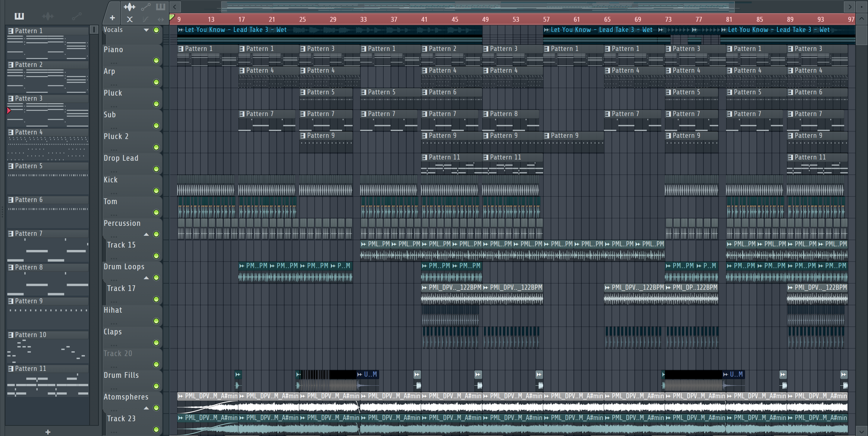
Task: Add a new pattern with the picker's plus button
Action: click(48, 432)
